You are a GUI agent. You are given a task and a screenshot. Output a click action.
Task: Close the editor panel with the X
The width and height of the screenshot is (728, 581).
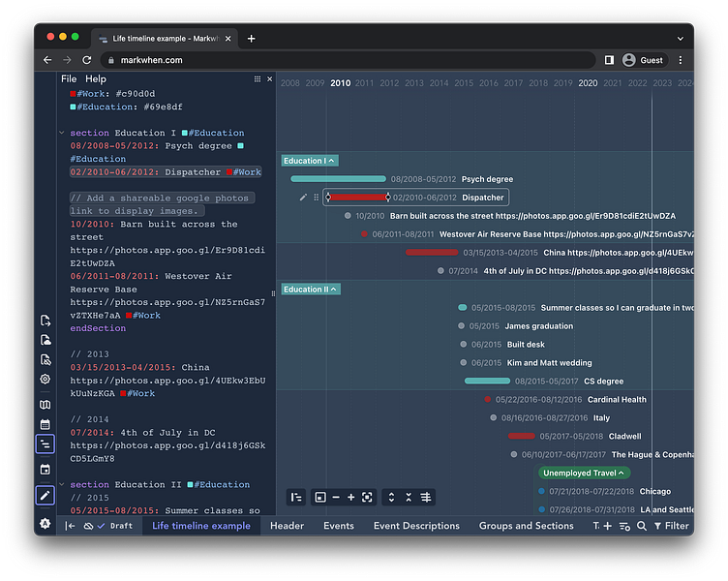(x=270, y=79)
